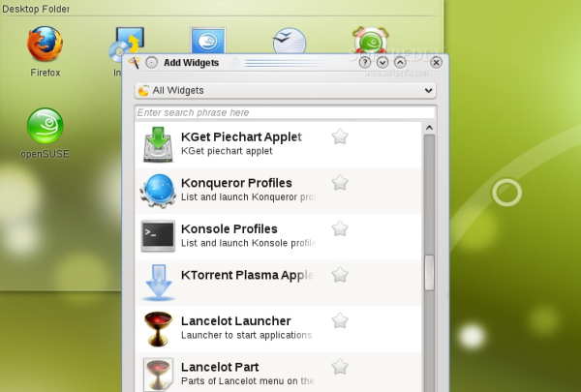581x392 pixels.
Task: Open the office bird document icon
Action: click(290, 41)
